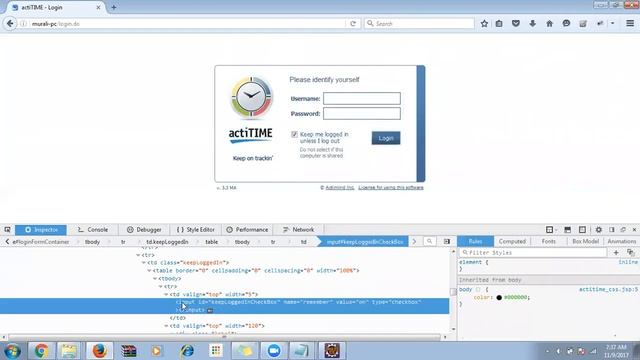This screenshot has height=360, width=640.
Task: Bookmark this page with the star icon
Action: pos(484,24)
